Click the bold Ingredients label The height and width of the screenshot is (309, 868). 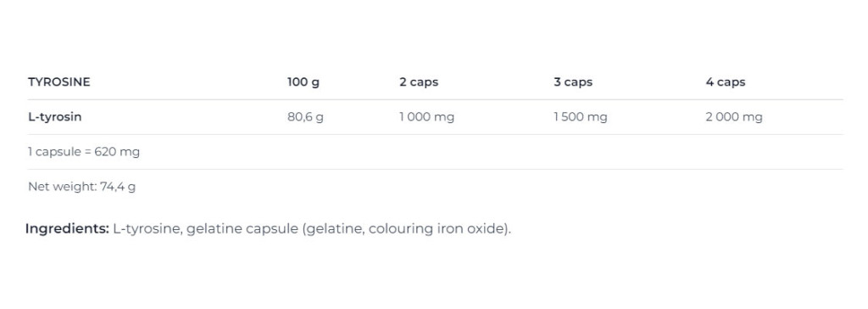point(67,228)
